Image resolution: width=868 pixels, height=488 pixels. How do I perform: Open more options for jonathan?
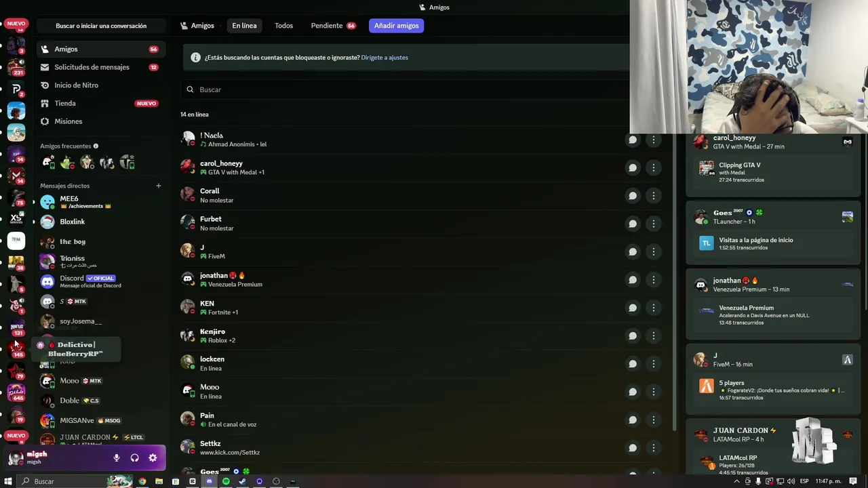coord(654,280)
